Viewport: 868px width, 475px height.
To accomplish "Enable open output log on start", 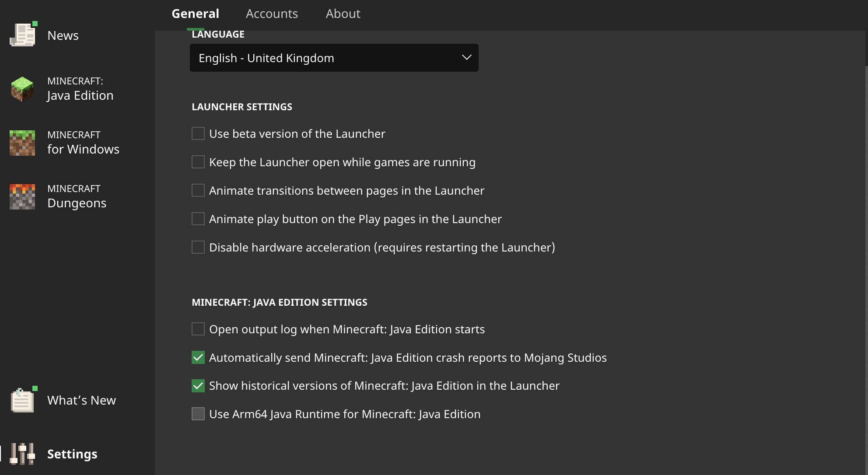I will tap(198, 329).
